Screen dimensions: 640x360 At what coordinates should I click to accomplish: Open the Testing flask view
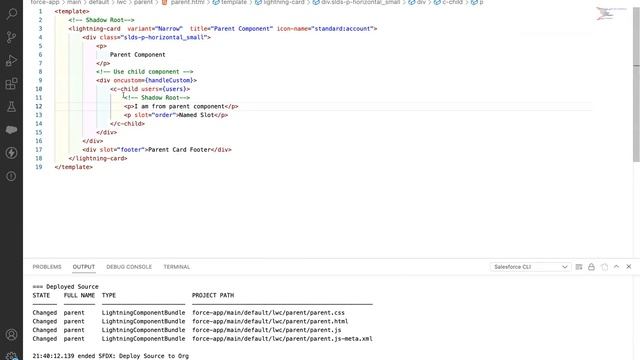[11, 107]
